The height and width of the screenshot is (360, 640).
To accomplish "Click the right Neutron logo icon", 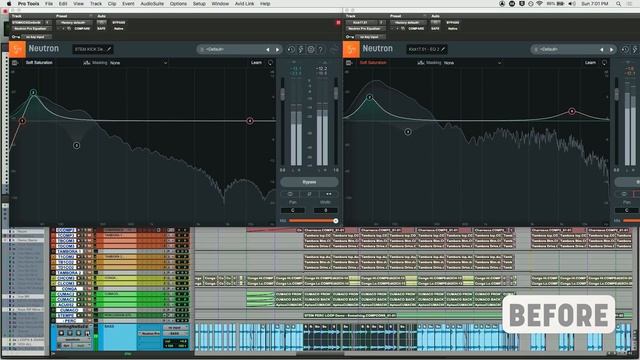I will [x=351, y=49].
